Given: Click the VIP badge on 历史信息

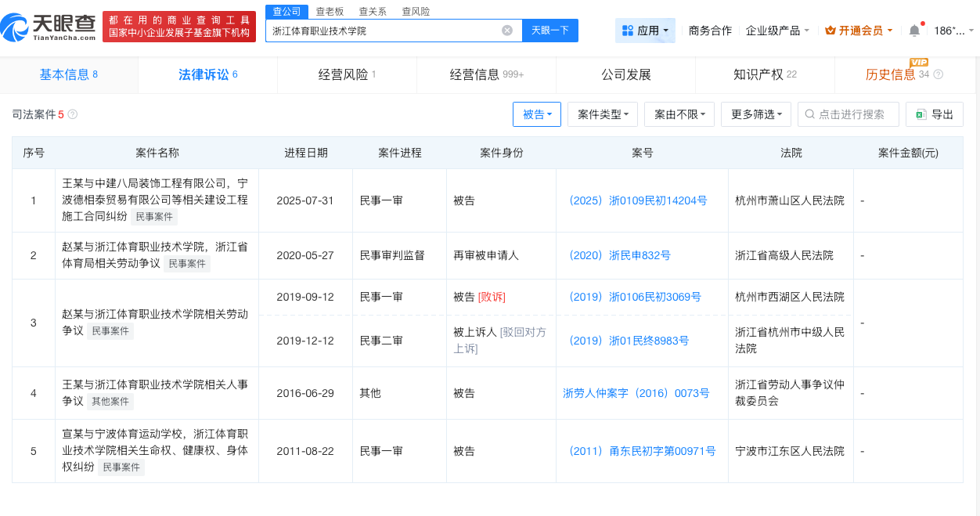Looking at the screenshot, I should click(x=920, y=63).
